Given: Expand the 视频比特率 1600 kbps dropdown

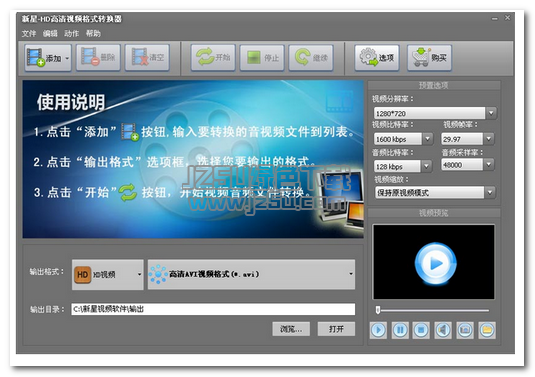Looking at the screenshot, I should pyautogui.click(x=428, y=139).
